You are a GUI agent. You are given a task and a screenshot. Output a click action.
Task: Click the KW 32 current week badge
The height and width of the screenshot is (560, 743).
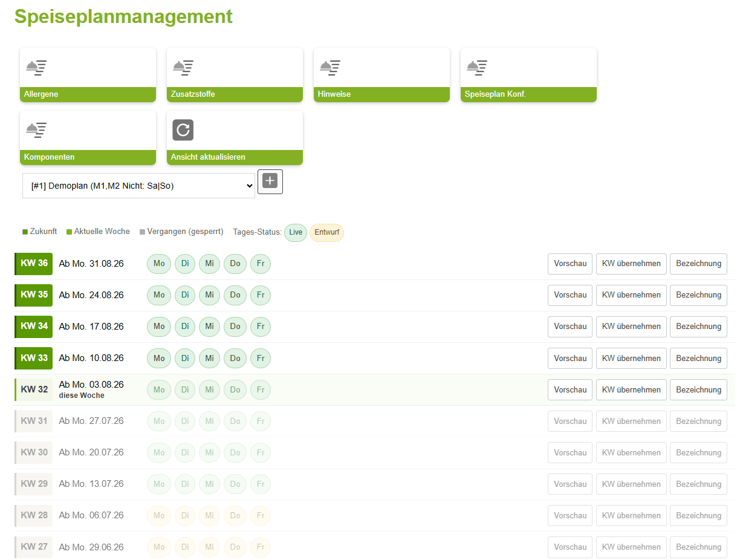pos(34,389)
